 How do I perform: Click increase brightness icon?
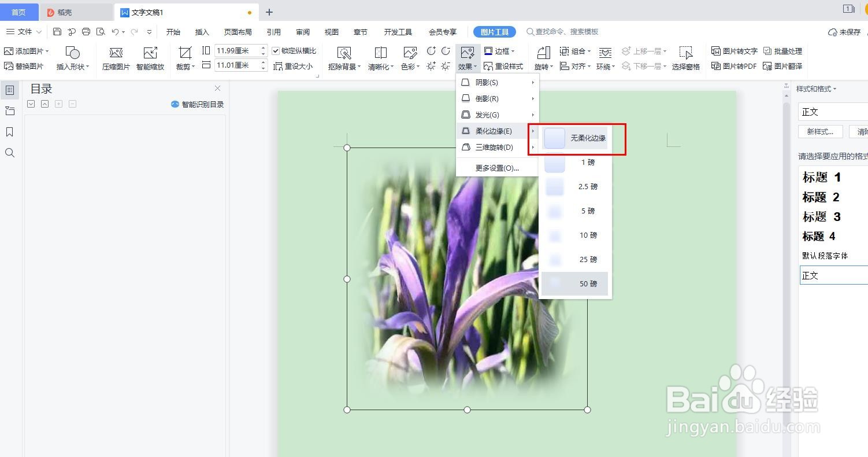click(x=431, y=66)
